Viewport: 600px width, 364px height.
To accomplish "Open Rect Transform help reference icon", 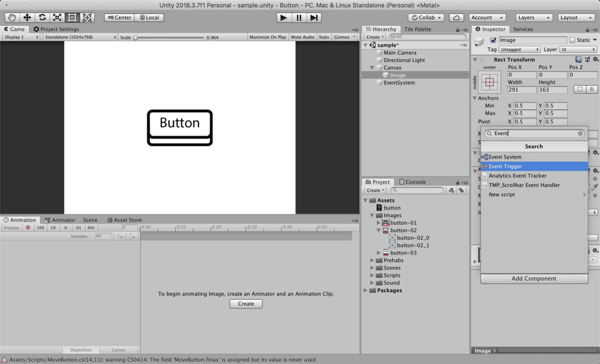I will 578,59.
